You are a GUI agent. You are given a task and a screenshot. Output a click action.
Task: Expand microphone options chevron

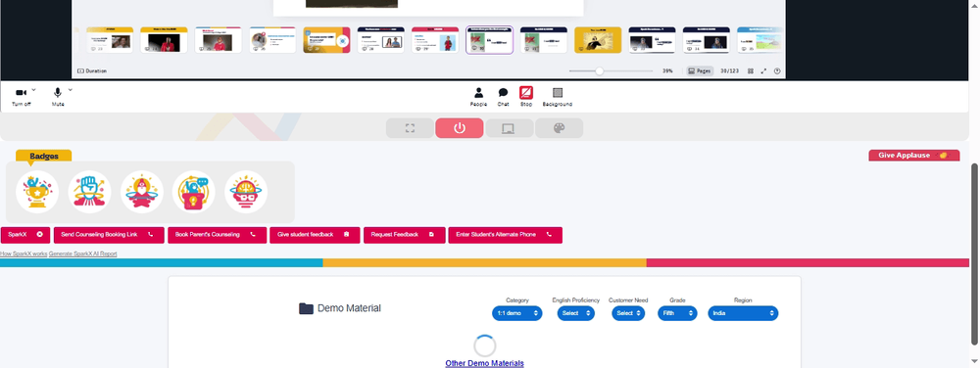pos(70,90)
